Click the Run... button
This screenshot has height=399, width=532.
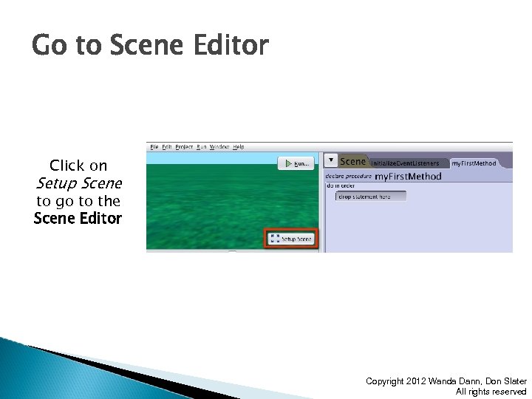coord(296,163)
